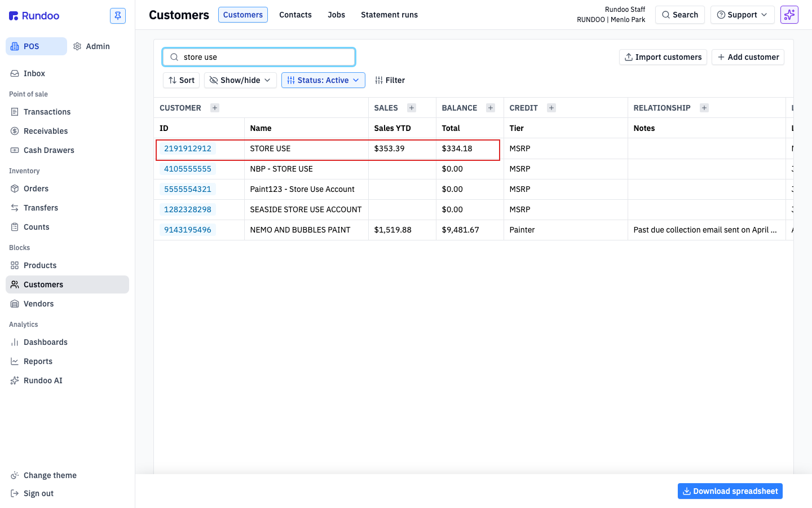Click the Rundoo logo
Image resolution: width=812 pixels, height=508 pixels.
click(34, 16)
